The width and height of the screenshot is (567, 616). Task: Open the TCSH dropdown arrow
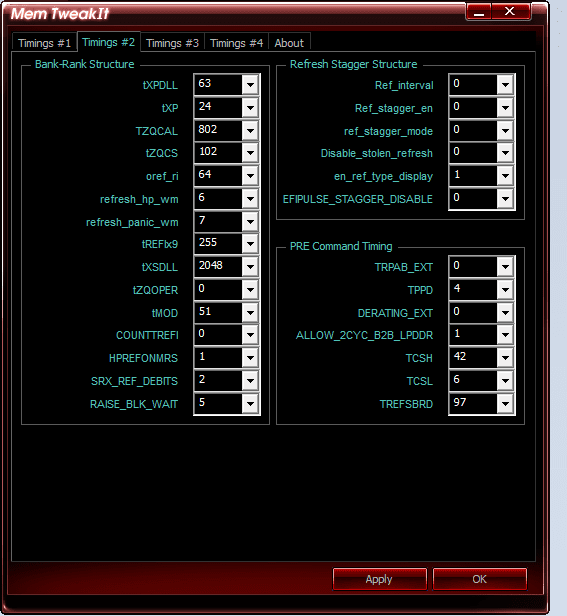coord(505,358)
